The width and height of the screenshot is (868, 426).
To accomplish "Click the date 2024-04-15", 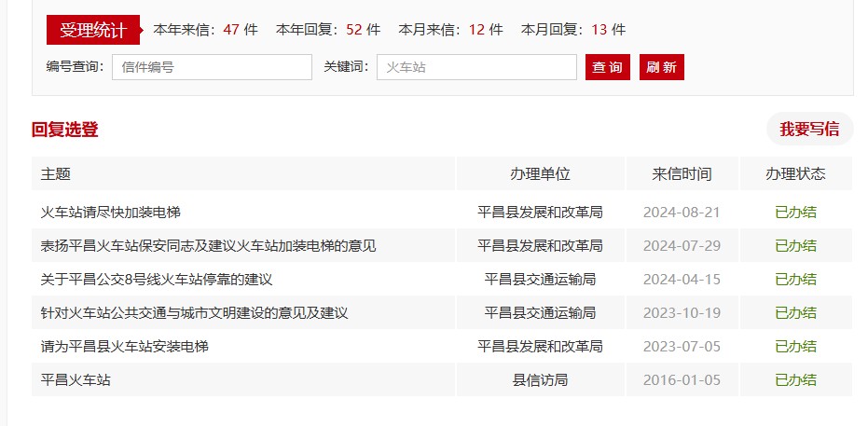I will (x=682, y=280).
